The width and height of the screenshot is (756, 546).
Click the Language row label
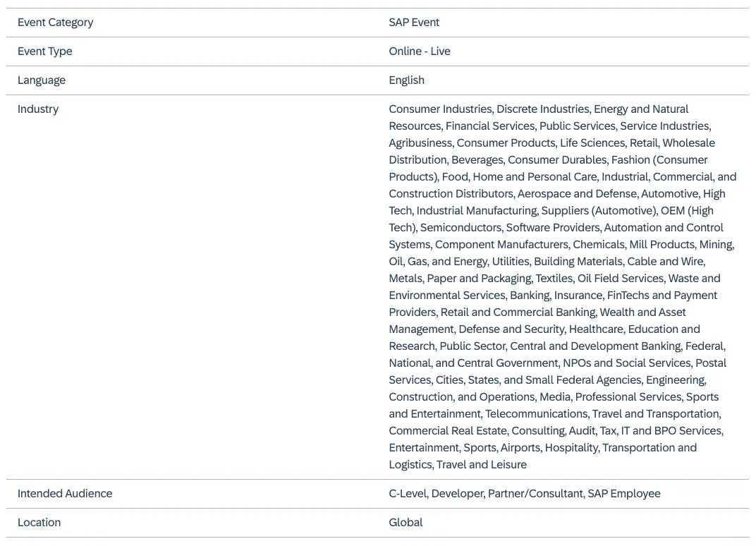41,80
